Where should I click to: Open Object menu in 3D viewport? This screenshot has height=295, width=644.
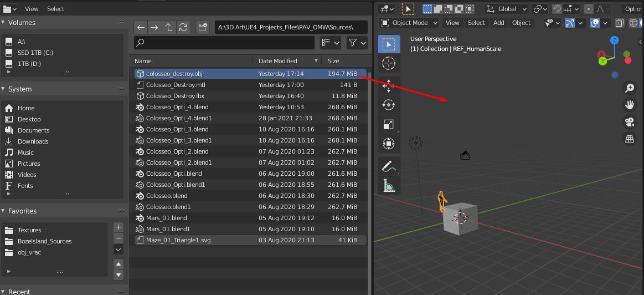[x=522, y=23]
